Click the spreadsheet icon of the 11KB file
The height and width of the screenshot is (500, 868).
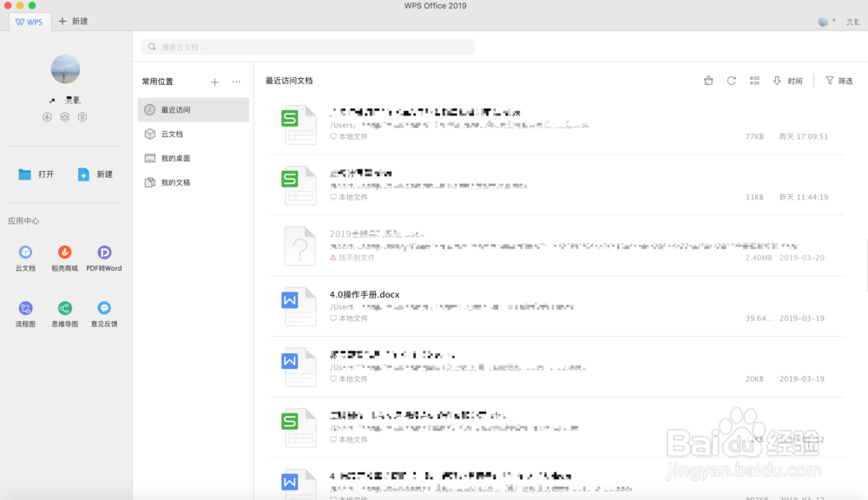tap(299, 186)
